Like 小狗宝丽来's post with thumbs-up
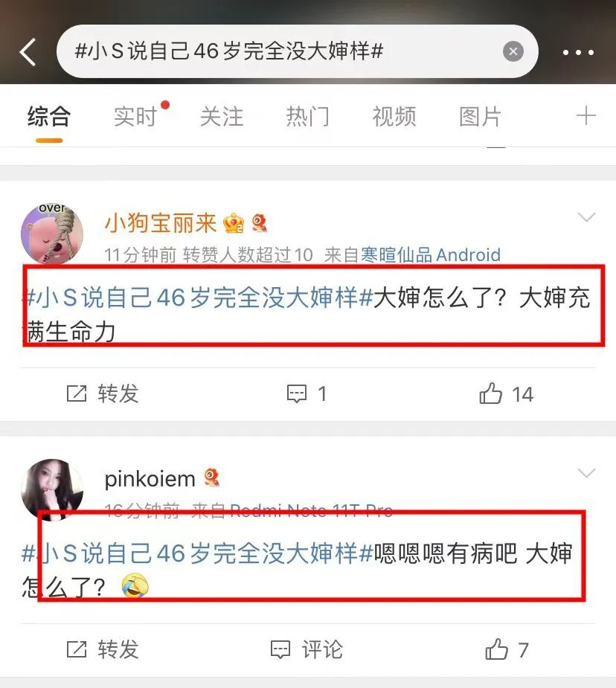The width and height of the screenshot is (616, 688). (x=490, y=393)
